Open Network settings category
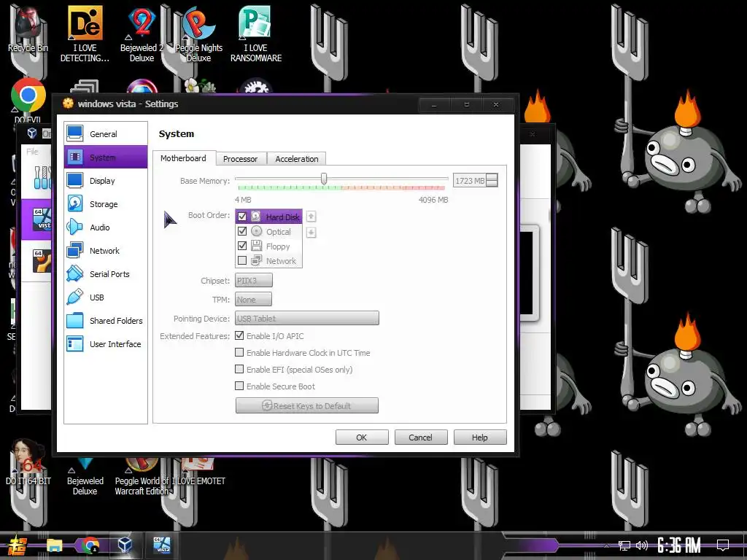This screenshot has height=560, width=747. 105,251
